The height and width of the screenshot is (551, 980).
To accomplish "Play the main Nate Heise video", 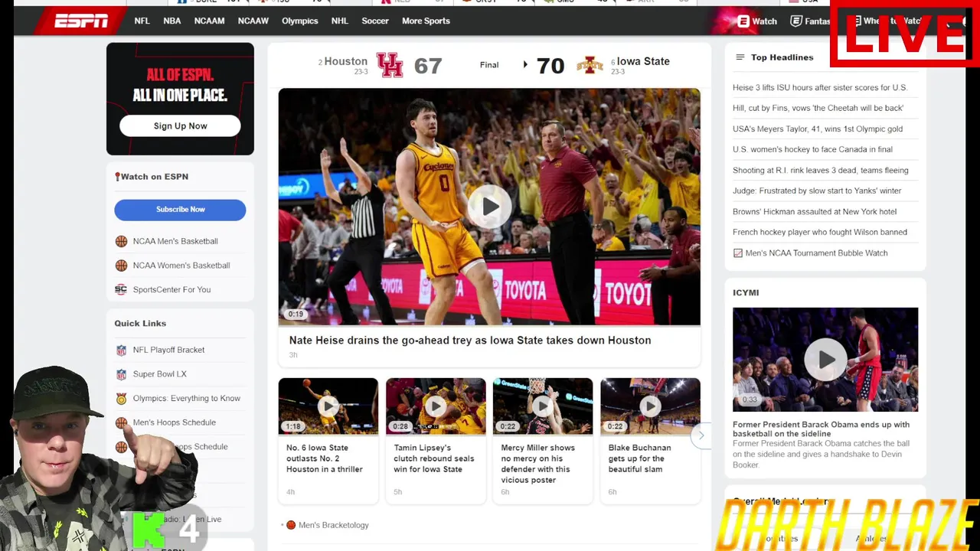I will pyautogui.click(x=489, y=207).
